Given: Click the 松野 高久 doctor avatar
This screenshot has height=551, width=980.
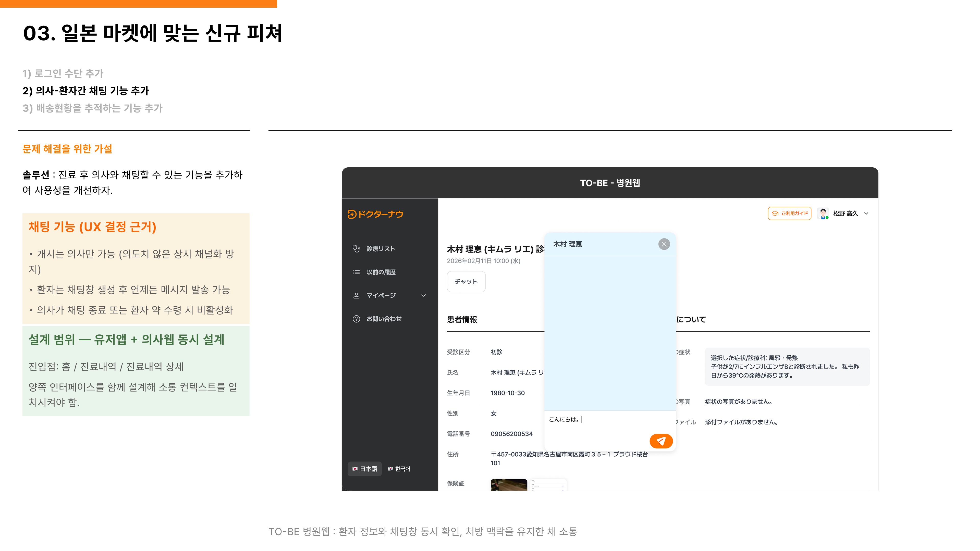Looking at the screenshot, I should point(823,213).
